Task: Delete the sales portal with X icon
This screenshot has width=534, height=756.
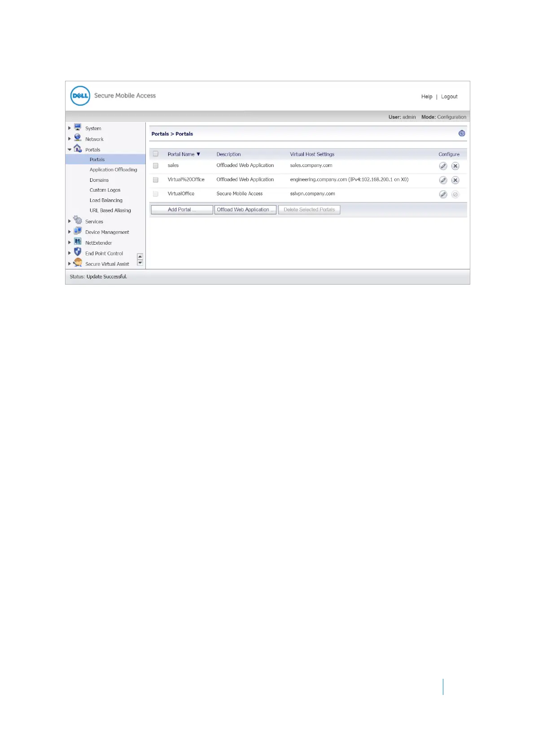Action: (455, 166)
